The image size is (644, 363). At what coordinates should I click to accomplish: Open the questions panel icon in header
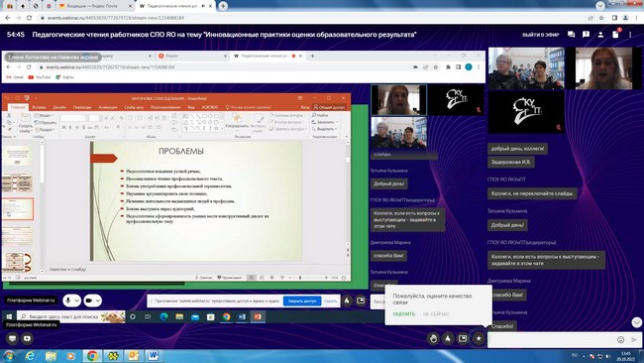pos(586,35)
